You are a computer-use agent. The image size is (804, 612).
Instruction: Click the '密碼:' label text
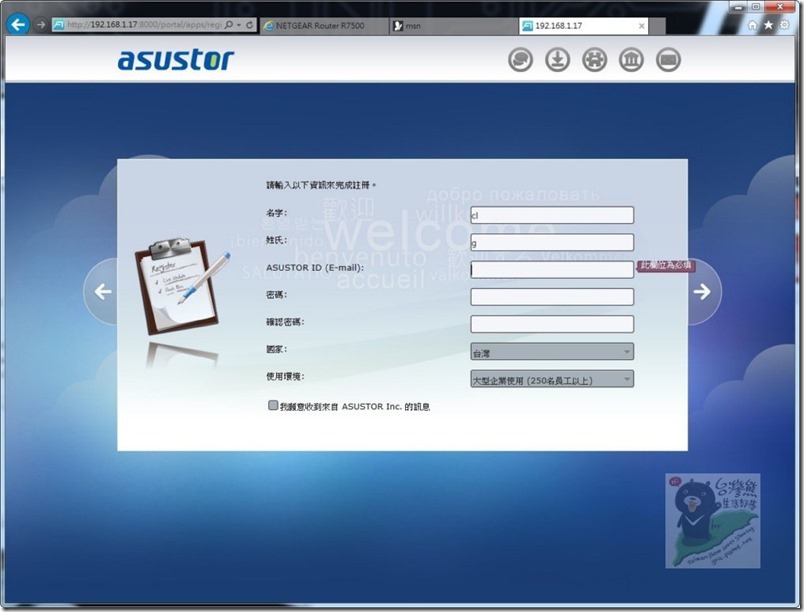[277, 295]
